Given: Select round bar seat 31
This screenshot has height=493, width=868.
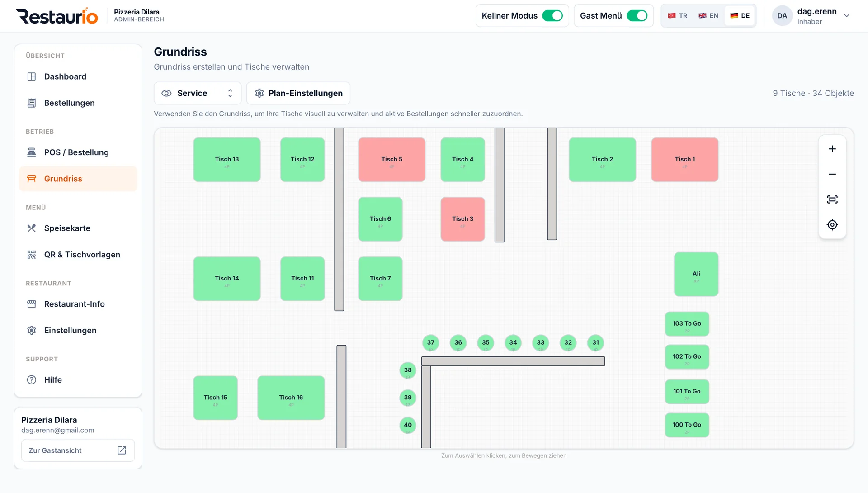Looking at the screenshot, I should pyautogui.click(x=595, y=343).
